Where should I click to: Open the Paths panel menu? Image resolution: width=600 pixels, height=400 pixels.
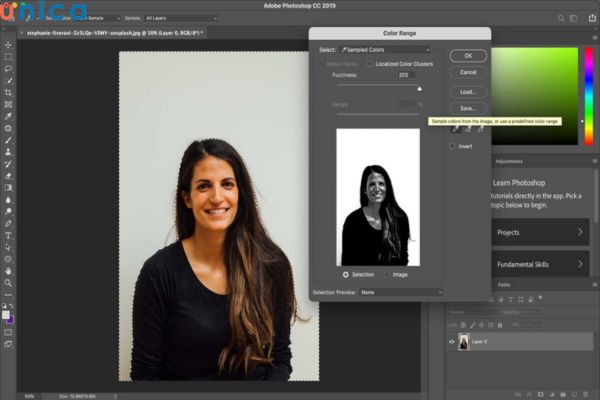pyautogui.click(x=595, y=285)
